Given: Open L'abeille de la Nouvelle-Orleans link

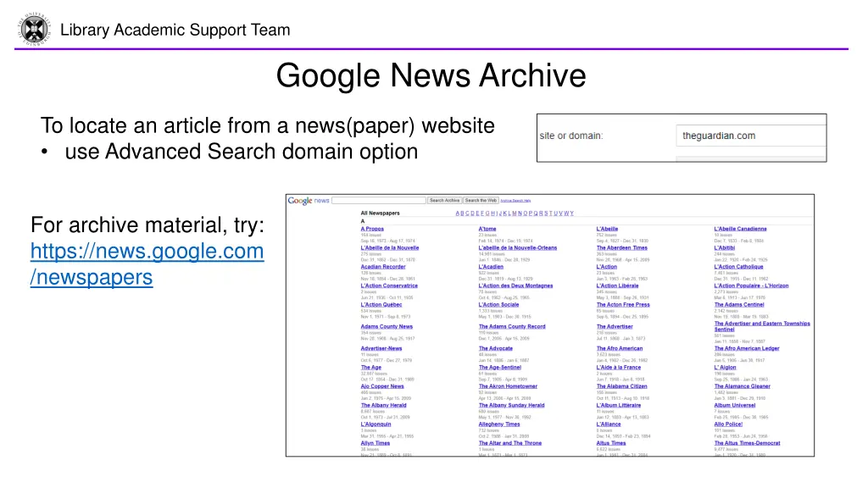Looking at the screenshot, I should (518, 248).
